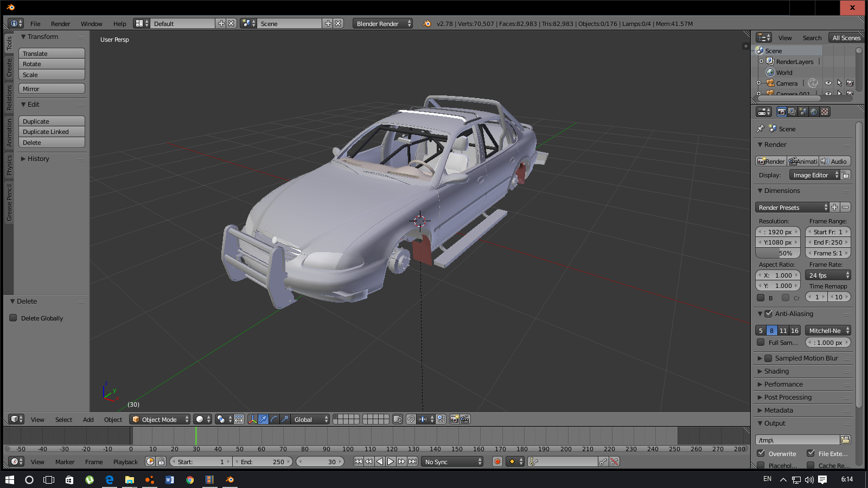Toggle the 3D manipulator widget icon
The image size is (868, 488).
[x=252, y=419]
